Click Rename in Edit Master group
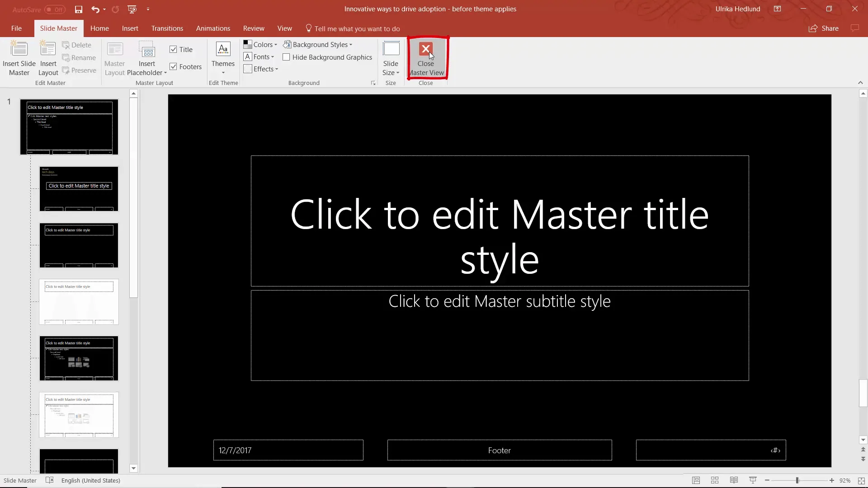Image resolution: width=868 pixels, height=488 pixels. [x=79, y=58]
